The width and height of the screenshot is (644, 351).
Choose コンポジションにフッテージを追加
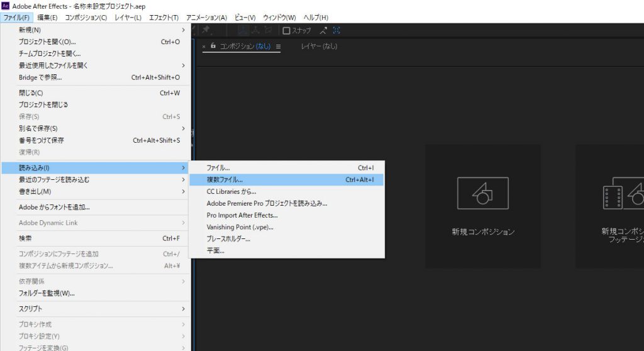[x=95, y=254]
